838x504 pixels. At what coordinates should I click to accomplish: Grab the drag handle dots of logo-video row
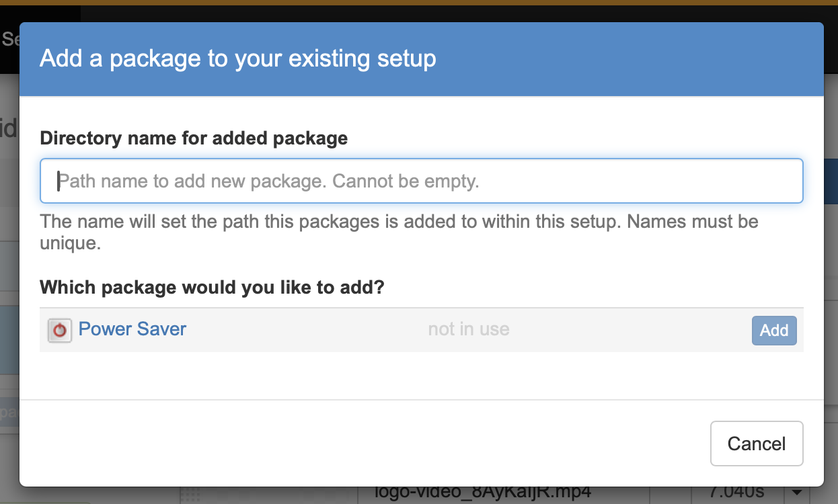click(x=191, y=495)
